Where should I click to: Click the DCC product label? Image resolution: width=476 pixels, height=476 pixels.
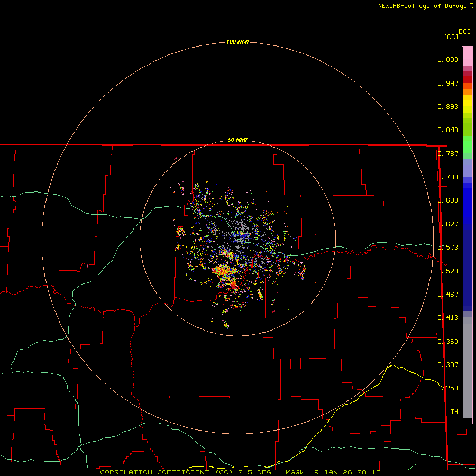pyautogui.click(x=465, y=32)
